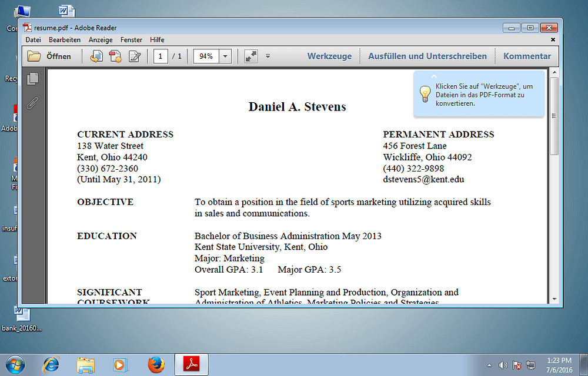Click the convert file to PDF icon
The width and height of the screenshot is (588, 376).
(x=96, y=56)
